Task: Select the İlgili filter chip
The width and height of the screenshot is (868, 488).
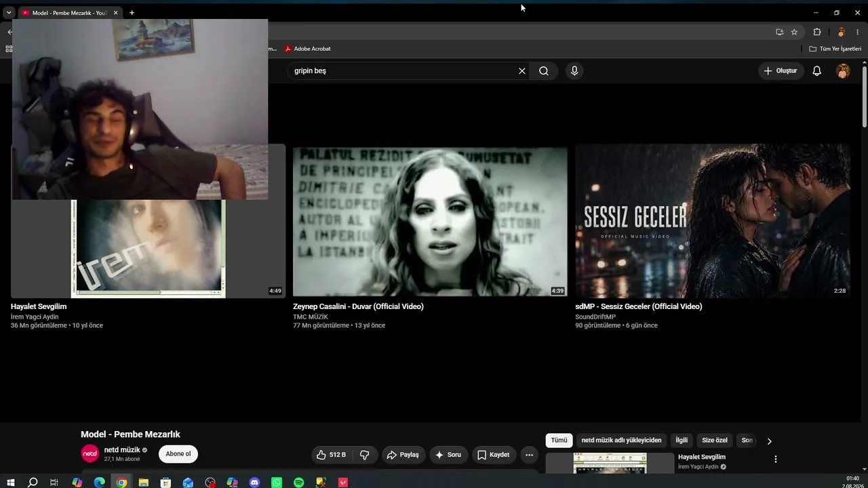Action: point(682,441)
